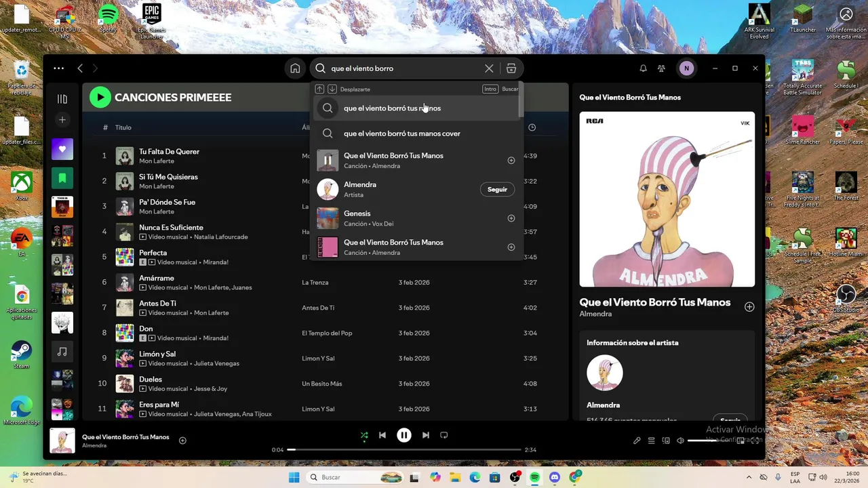Select track 'Si Tú Me Quisieras'
The image size is (868, 488).
click(168, 177)
